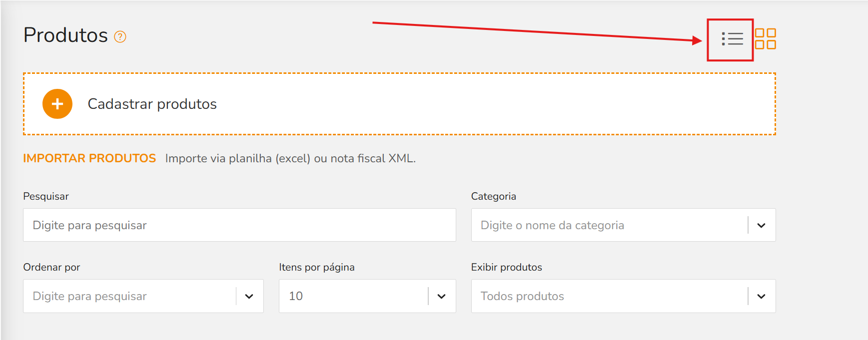The width and height of the screenshot is (868, 340).
Task: Open Itens por página chevron arrow
Action: (x=441, y=296)
